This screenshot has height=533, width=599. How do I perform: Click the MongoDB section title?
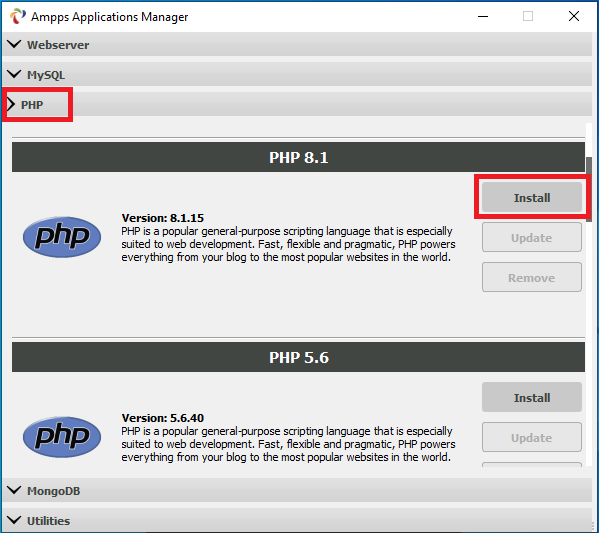(53, 491)
